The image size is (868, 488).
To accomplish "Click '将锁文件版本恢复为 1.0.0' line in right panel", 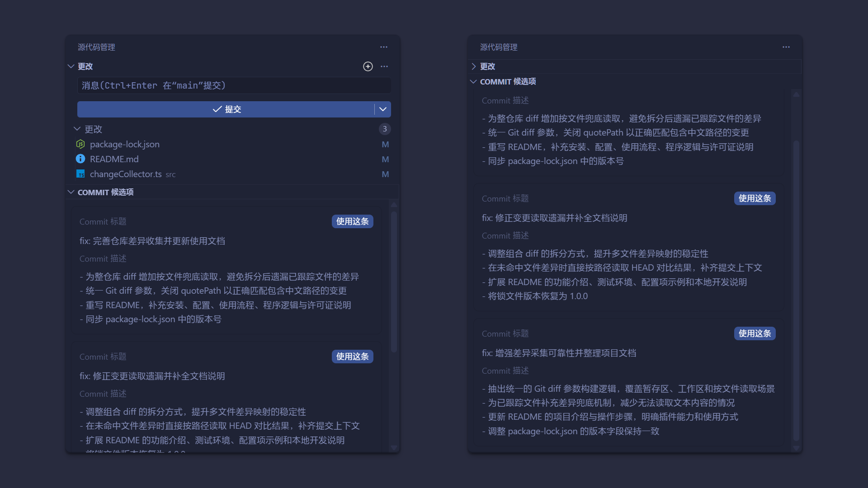I will (x=535, y=296).
